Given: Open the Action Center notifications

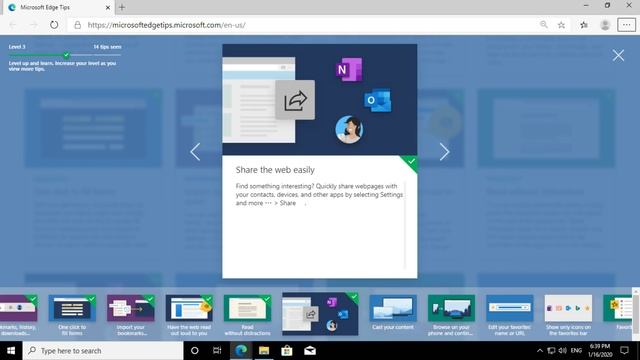Looking at the screenshot, I should pyautogui.click(x=624, y=351).
